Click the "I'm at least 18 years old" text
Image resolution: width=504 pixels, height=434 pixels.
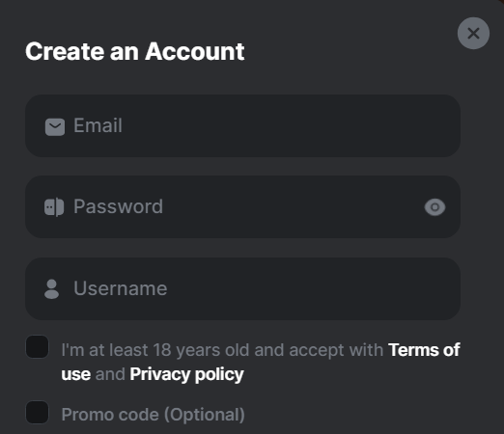click(155, 350)
